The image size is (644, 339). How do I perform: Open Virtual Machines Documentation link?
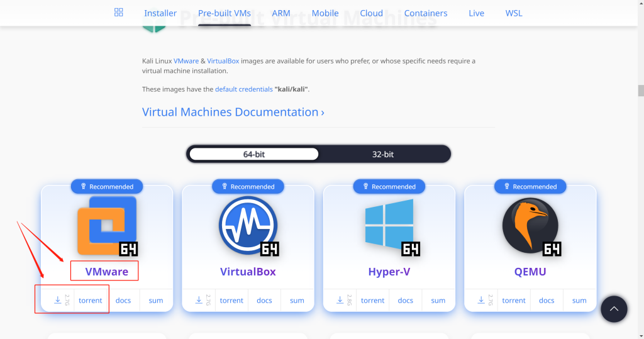tap(233, 112)
